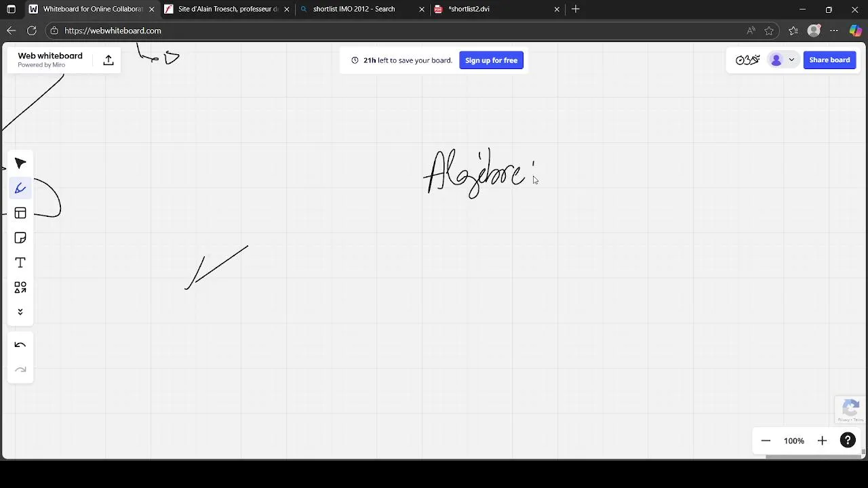868x488 pixels.
Task: Redo the whiteboard action
Action: pos(20,370)
